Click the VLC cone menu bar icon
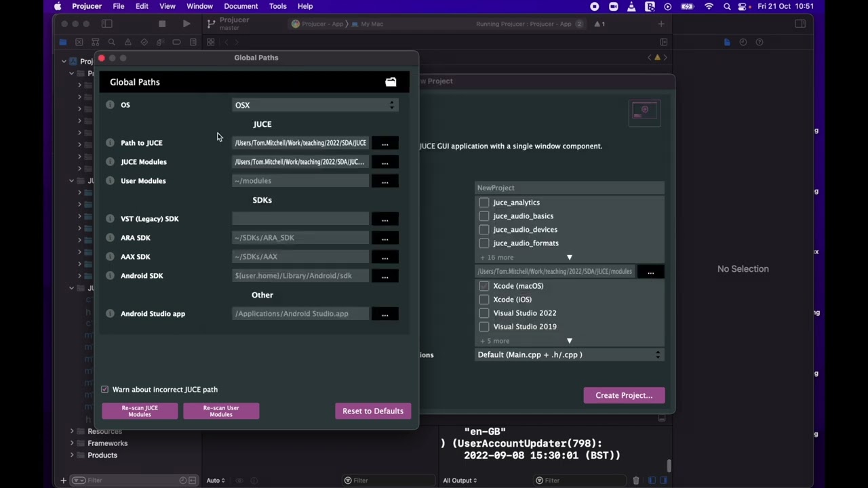This screenshot has height=488, width=868. coord(632,6)
